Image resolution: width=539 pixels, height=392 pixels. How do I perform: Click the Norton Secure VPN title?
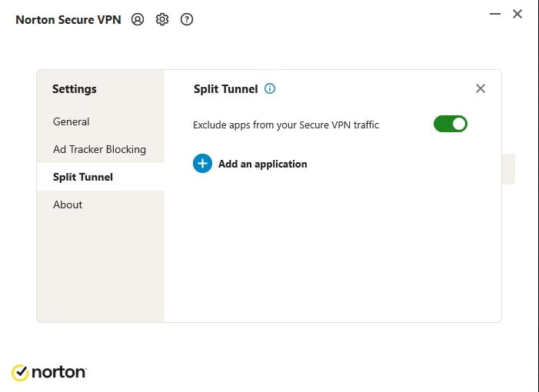coord(68,20)
